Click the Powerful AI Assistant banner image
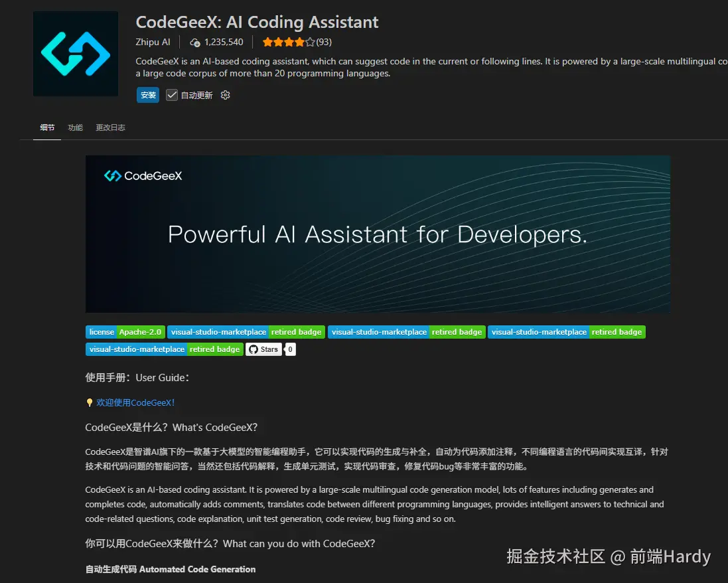Screen dimensions: 728x583 (378, 234)
